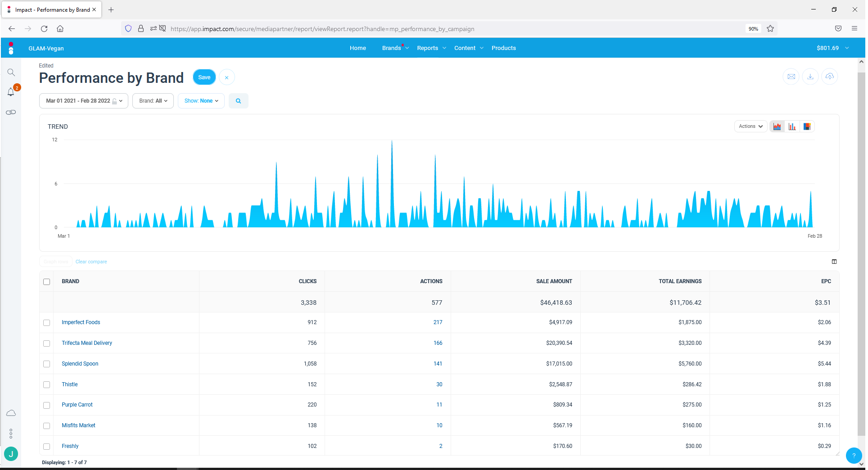Screen dimensions: 868x470
Task: Open the Brand: All filter dropdown
Action: click(153, 101)
